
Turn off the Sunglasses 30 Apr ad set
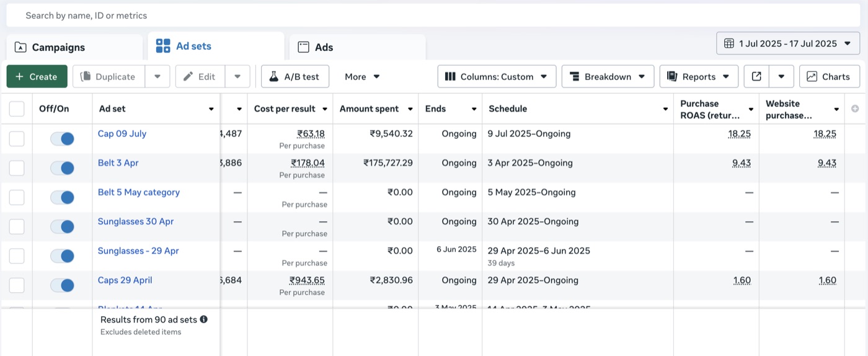[63, 226]
